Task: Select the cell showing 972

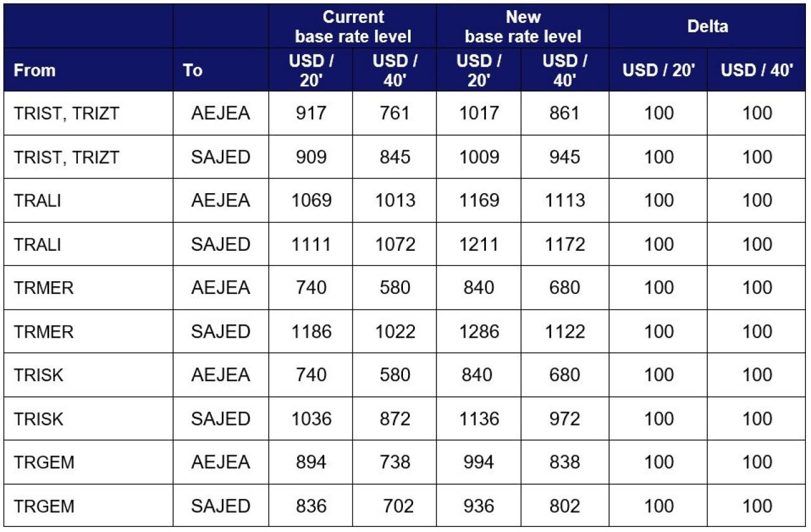Action: click(564, 419)
